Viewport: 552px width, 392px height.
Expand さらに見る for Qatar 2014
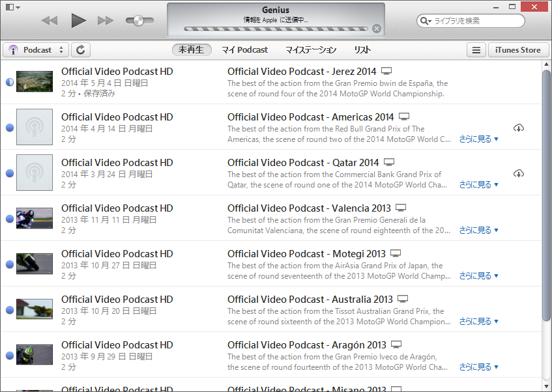pos(478,184)
